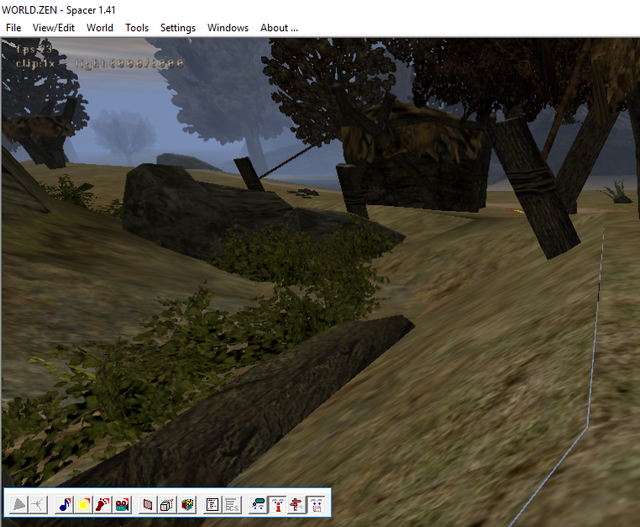
Task: Open the World menu
Action: click(x=100, y=28)
